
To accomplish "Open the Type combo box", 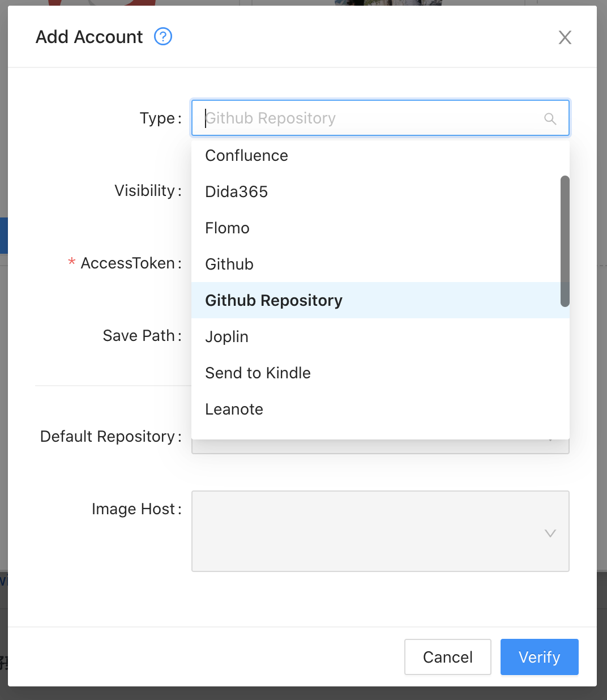I will (x=380, y=118).
